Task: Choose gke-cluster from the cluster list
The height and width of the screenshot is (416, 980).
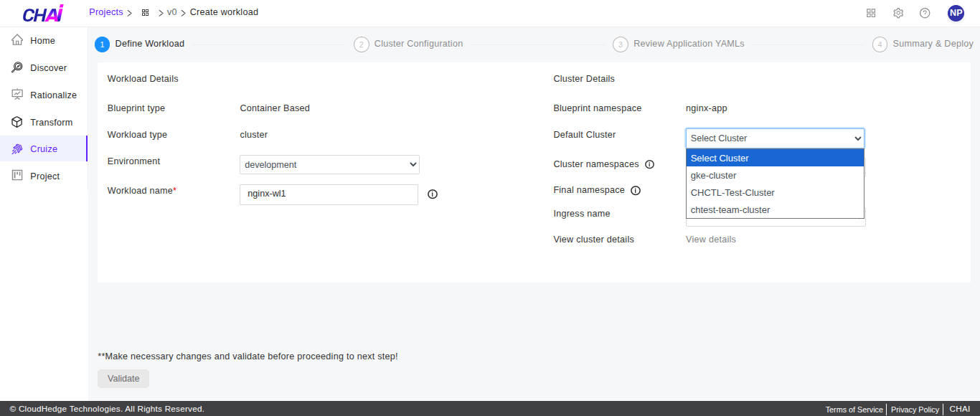Action: pos(713,176)
